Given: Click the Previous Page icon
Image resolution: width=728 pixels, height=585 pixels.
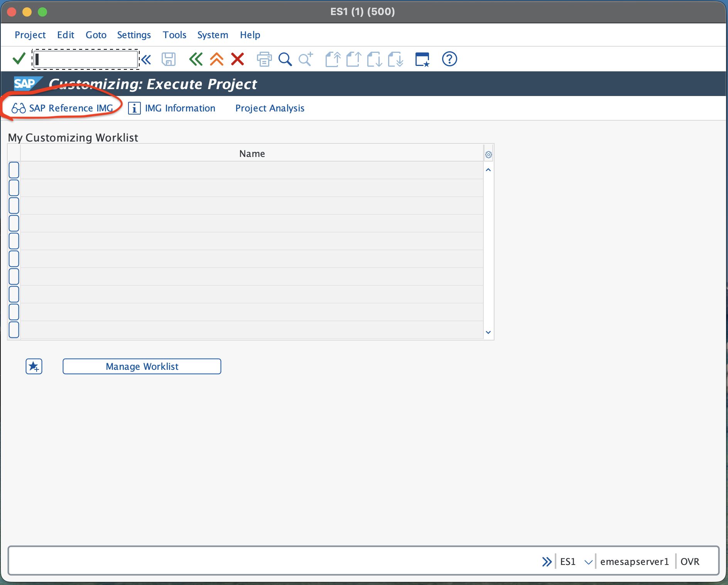Looking at the screenshot, I should [x=353, y=59].
